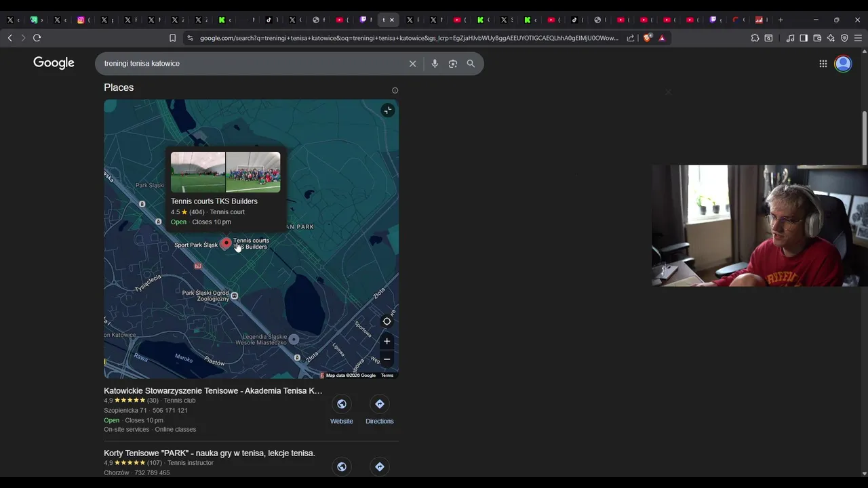Start voice search with the microphone icon
This screenshot has height=488, width=868.
tap(435, 64)
